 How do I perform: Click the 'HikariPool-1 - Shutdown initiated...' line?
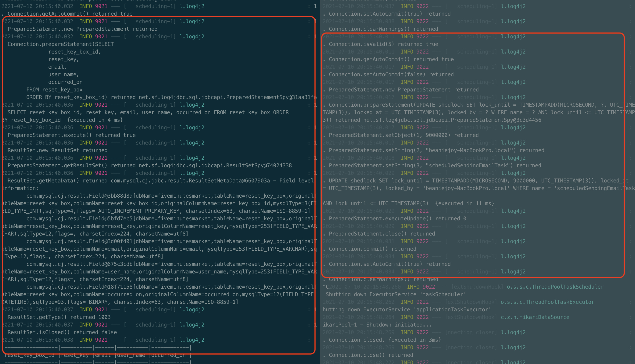[377, 325]
